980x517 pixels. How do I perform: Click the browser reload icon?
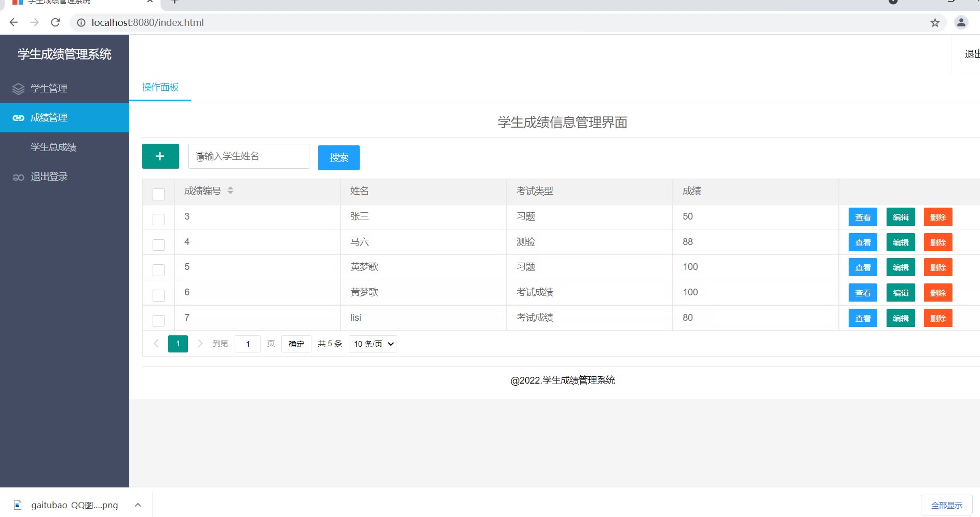tap(56, 22)
